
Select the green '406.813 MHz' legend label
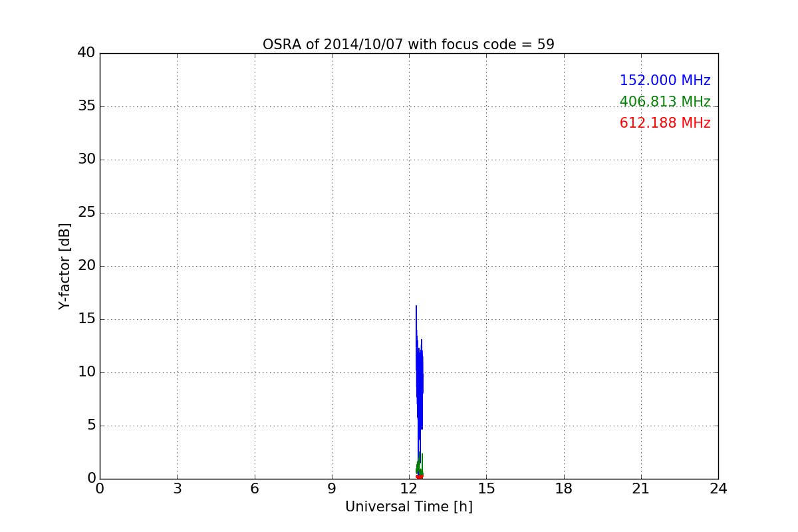pos(665,102)
